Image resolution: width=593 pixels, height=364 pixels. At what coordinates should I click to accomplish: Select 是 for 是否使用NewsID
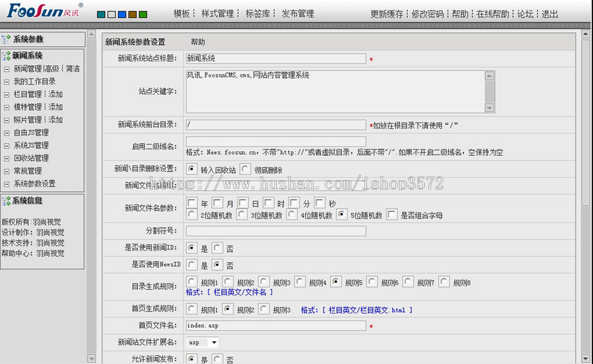tap(192, 265)
